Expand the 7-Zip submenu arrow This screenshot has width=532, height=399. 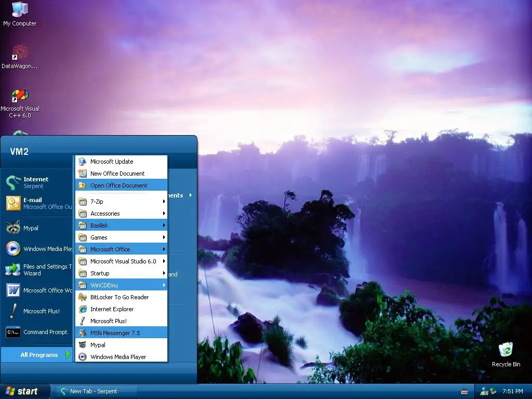(164, 201)
